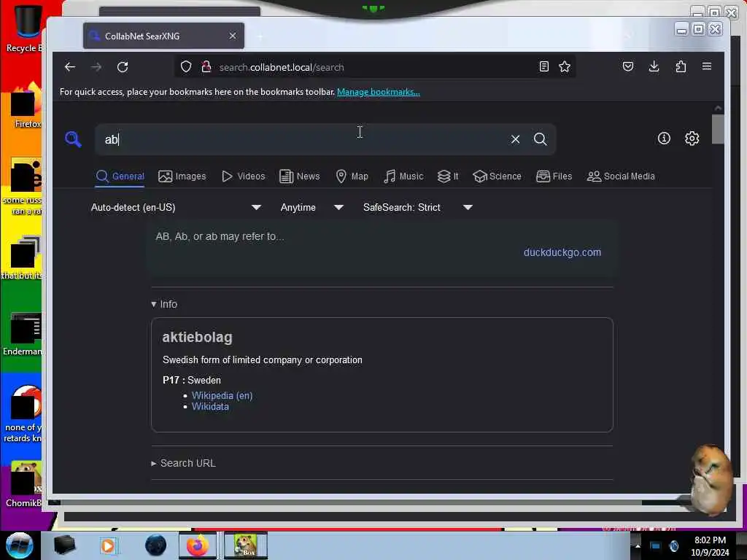Open the dark globe taskbar icon
This screenshot has height=560, width=747.
point(156,545)
